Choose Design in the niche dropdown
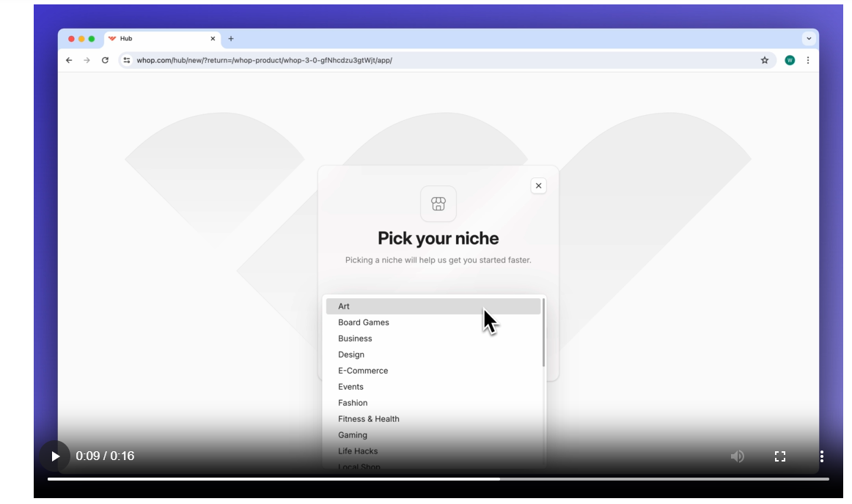Screen dimensions: 852x504 433,355
